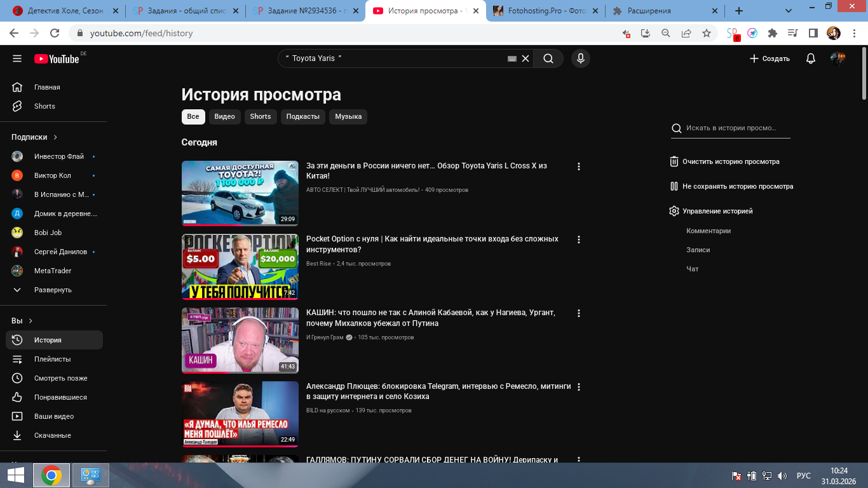Switch to the Fotohosting.Pro tab
This screenshot has width=868, height=488.
pyautogui.click(x=545, y=11)
